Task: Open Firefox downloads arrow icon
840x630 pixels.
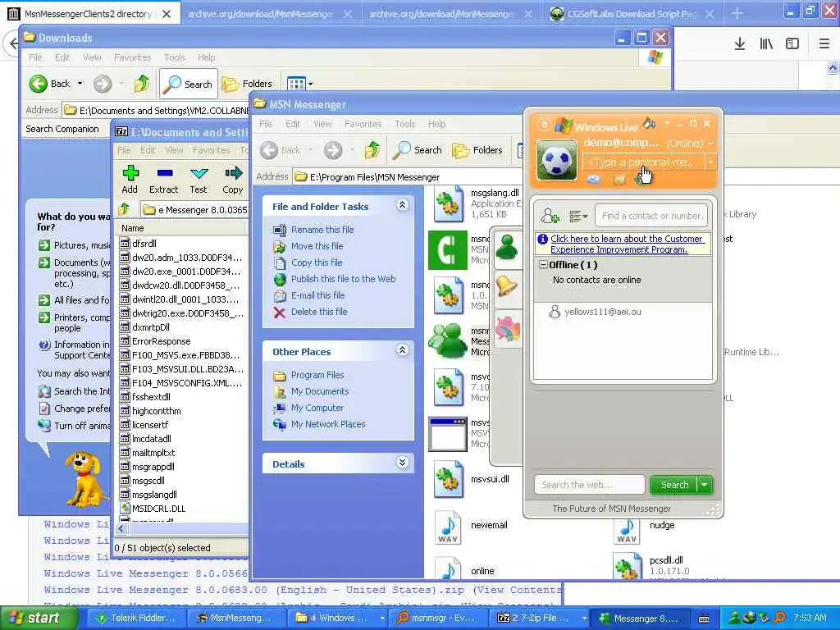Action: (x=739, y=44)
